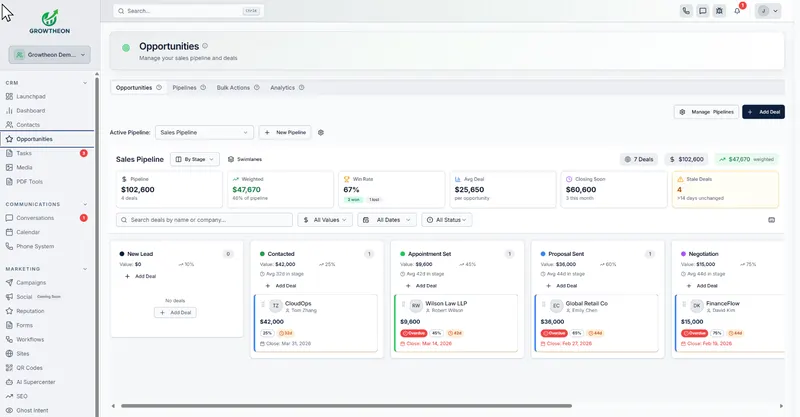Click the $47,670 weighted badge
This screenshot has width=800, height=417.
point(746,159)
